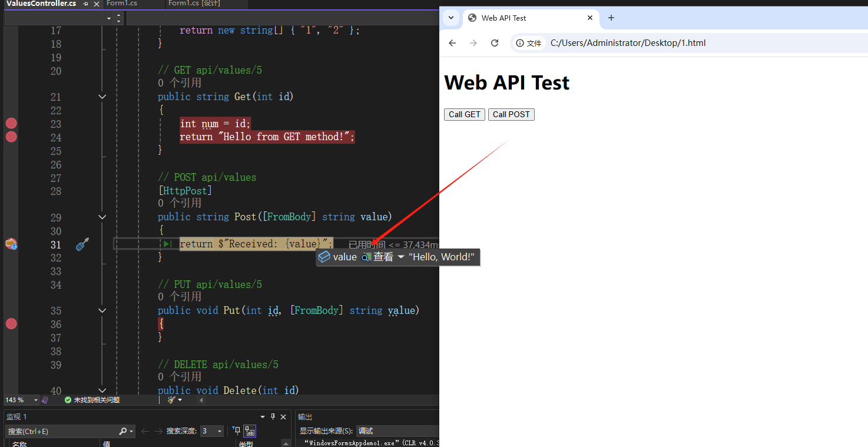This screenshot has height=447, width=868.
Task: Collapse the Get(int id) method at line 21
Action: (102, 97)
